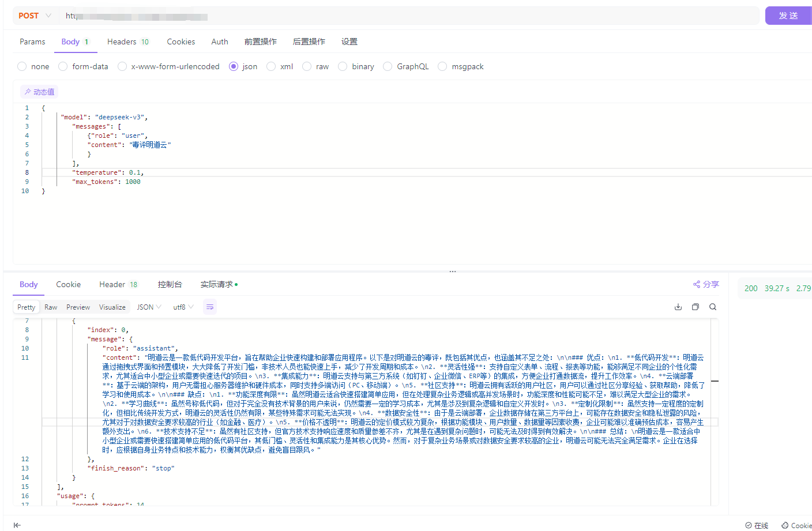Insert a 动态值 dynamic value
This screenshot has width=812, height=531.
click(39, 92)
